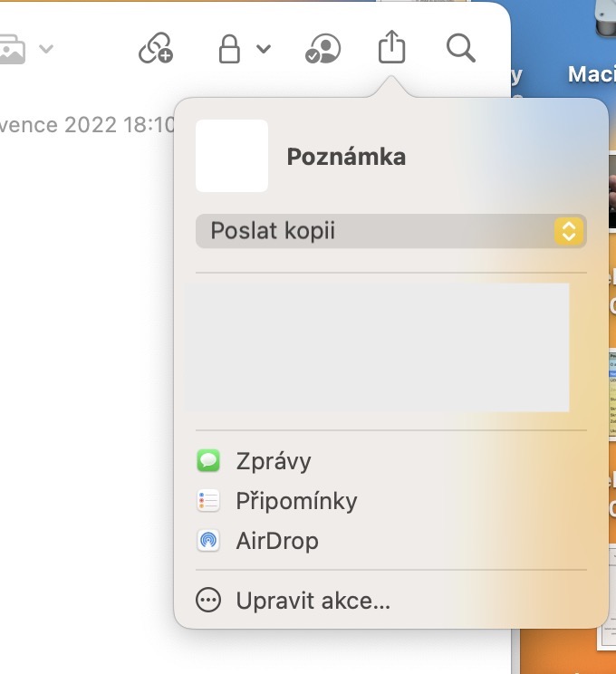Open the "Poslat kopii" dropdown

[x=390, y=231]
